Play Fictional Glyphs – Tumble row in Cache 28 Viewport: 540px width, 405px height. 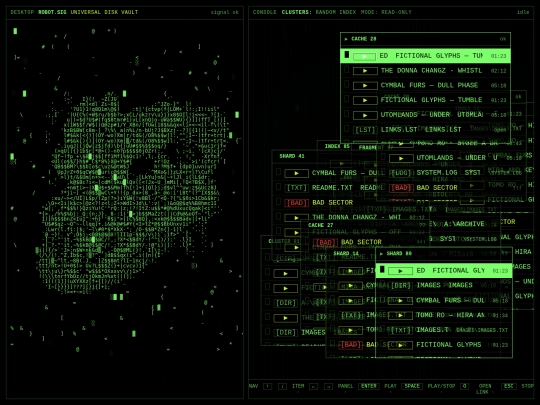(x=365, y=100)
